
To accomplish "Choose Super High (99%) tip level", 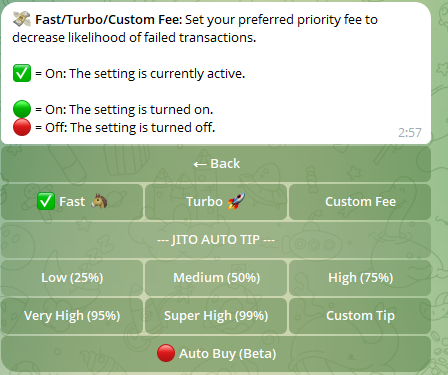I will 216,316.
